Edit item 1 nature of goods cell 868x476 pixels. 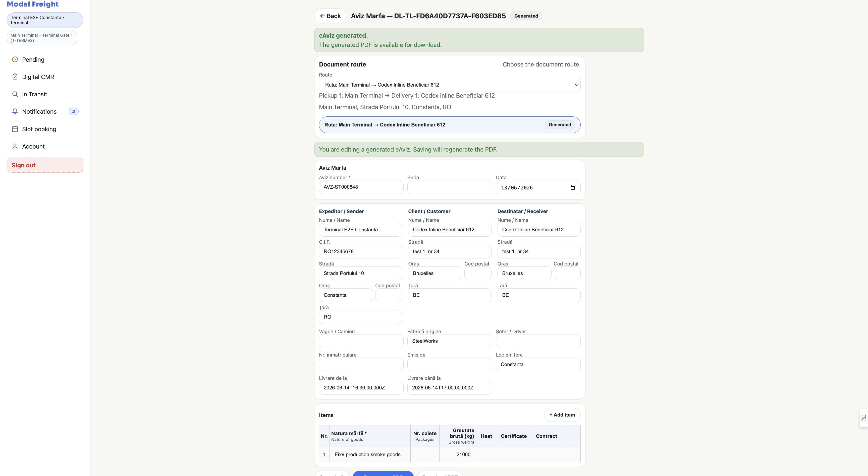[370, 454]
